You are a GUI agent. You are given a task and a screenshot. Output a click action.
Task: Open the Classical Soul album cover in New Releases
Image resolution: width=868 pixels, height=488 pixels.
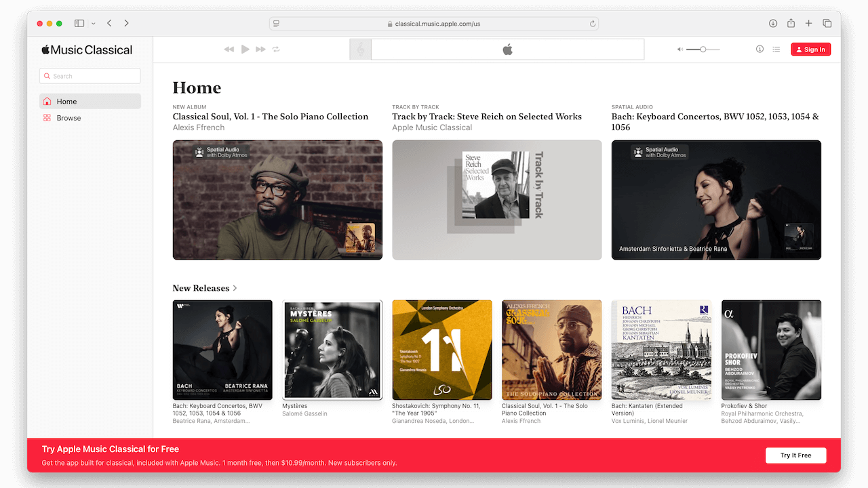pos(552,350)
